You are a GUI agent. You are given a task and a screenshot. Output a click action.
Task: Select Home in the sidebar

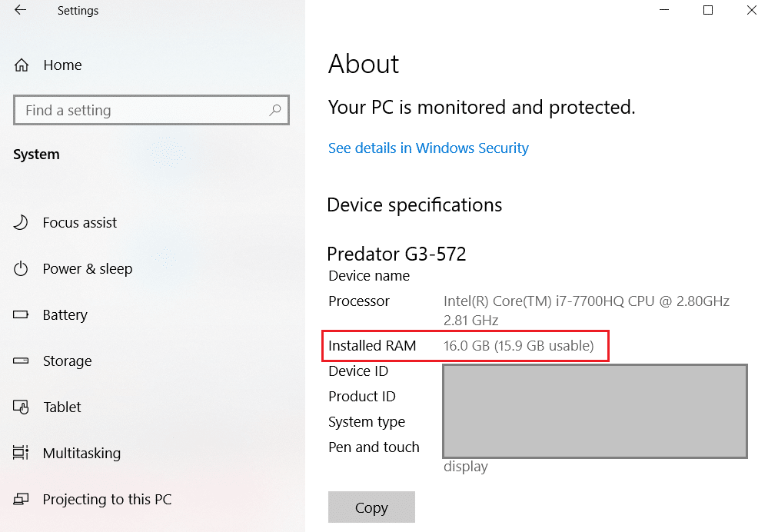click(x=63, y=65)
